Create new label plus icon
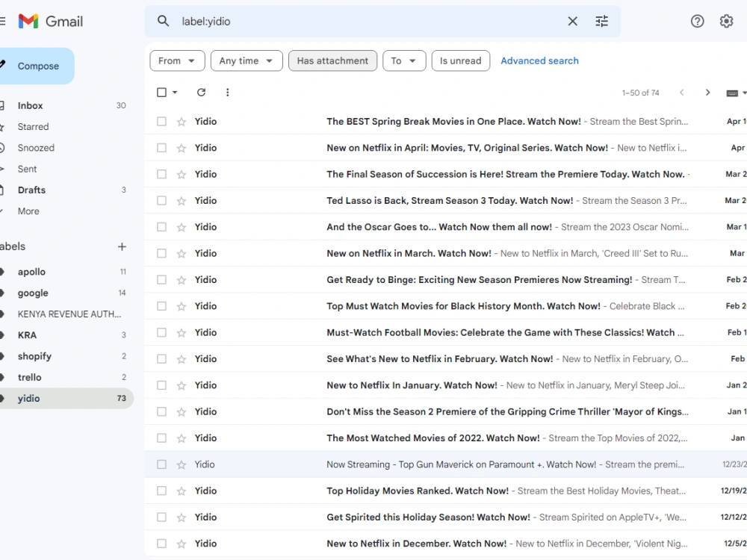The image size is (747, 560). point(122,246)
